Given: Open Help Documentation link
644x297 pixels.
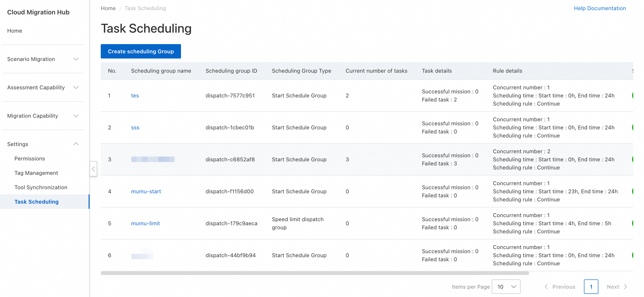Looking at the screenshot, I should tap(599, 8).
